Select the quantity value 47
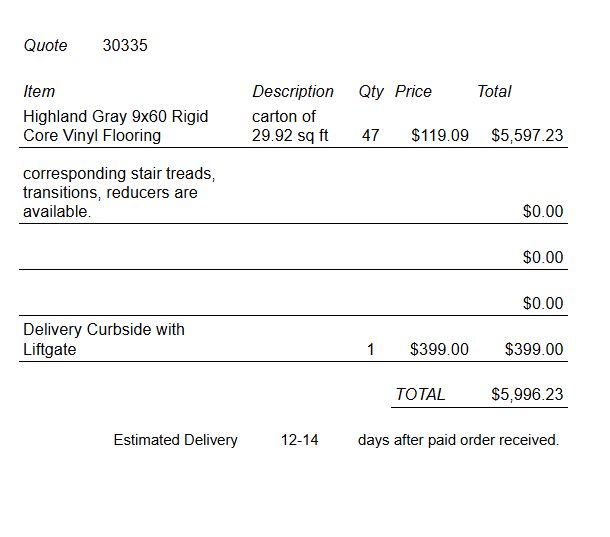The width and height of the screenshot is (610, 537). point(370,135)
